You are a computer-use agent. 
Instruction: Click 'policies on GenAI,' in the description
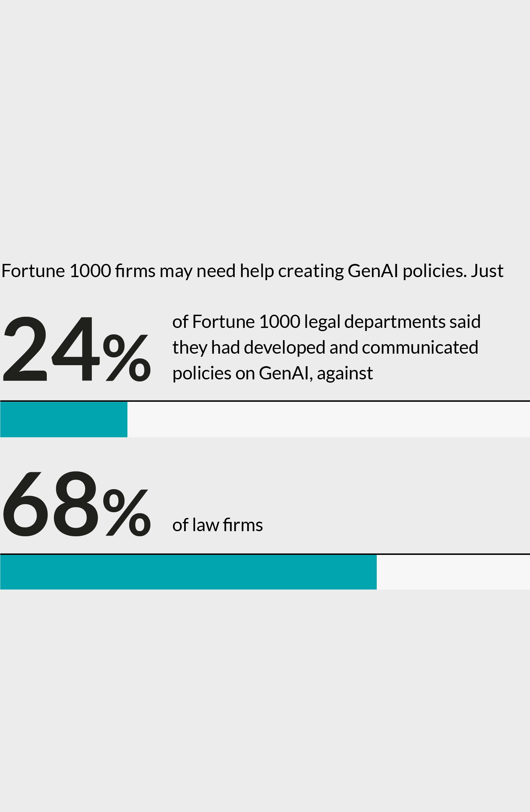(x=242, y=373)
